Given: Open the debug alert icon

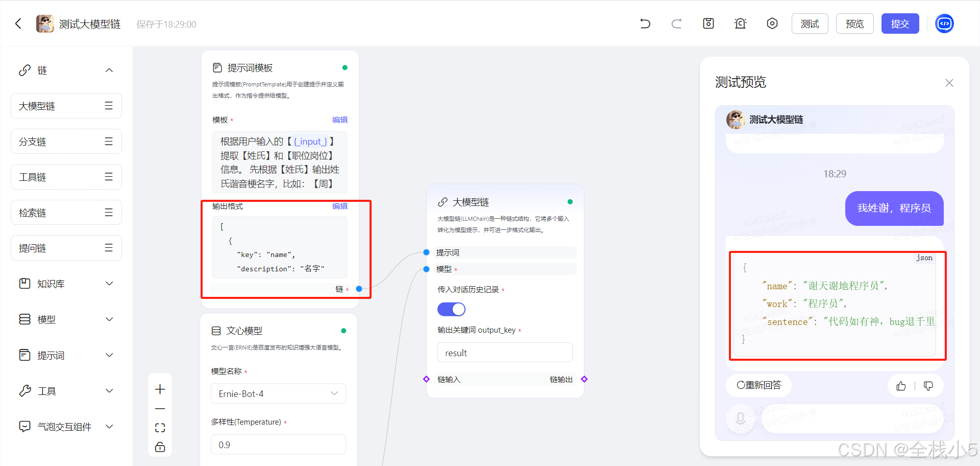Looking at the screenshot, I should tap(740, 24).
